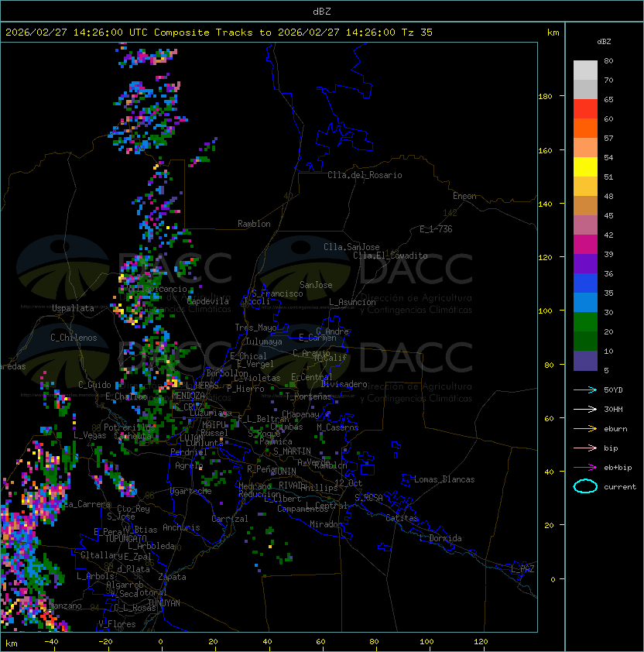
Task: Click the L_PAZ map label
Action: tap(522, 569)
